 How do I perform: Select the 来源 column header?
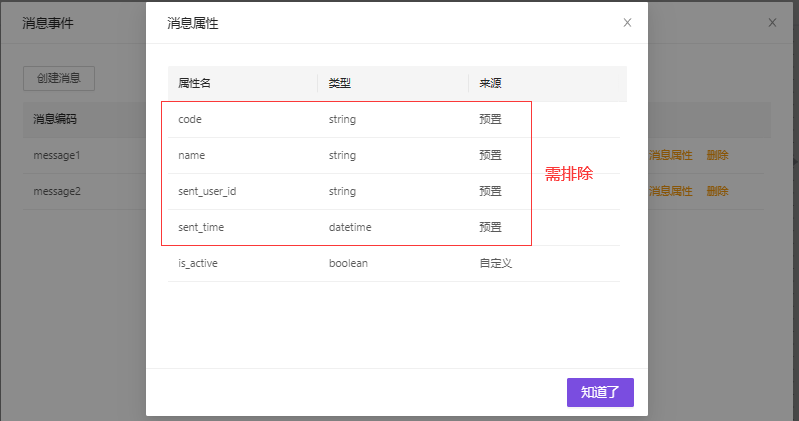pos(490,83)
